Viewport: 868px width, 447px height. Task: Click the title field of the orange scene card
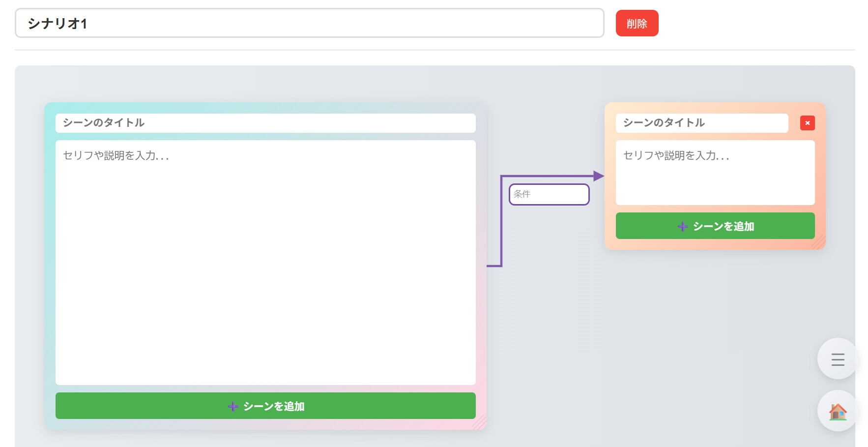(x=701, y=123)
